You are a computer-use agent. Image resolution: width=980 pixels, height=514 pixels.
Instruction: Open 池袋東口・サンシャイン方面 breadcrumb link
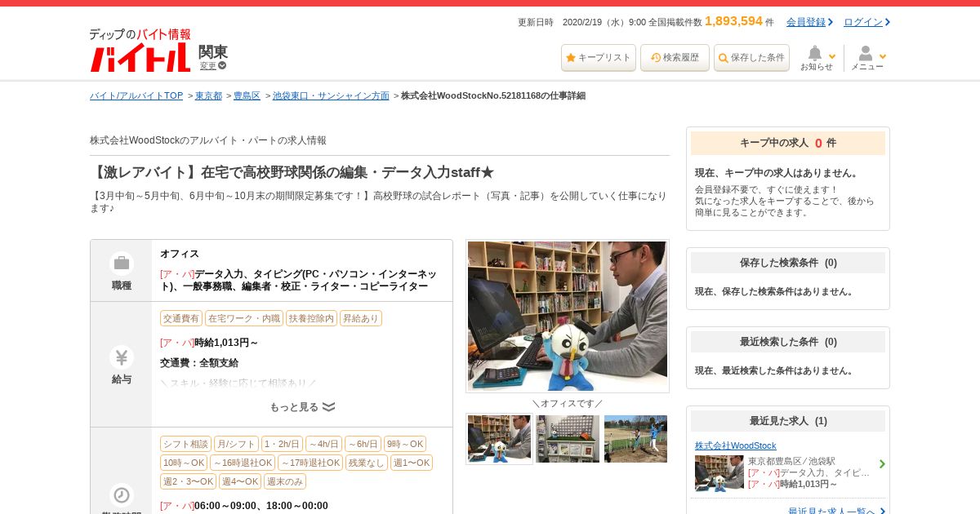(x=331, y=95)
